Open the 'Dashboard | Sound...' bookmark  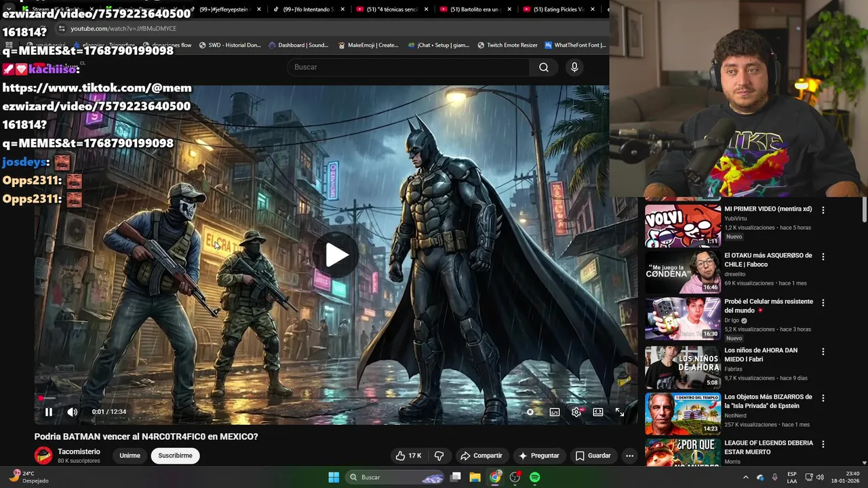click(298, 45)
